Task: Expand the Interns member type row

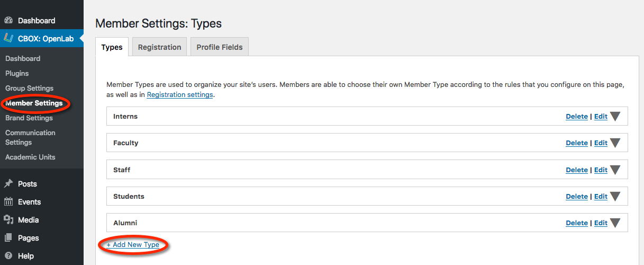Action: click(x=615, y=117)
